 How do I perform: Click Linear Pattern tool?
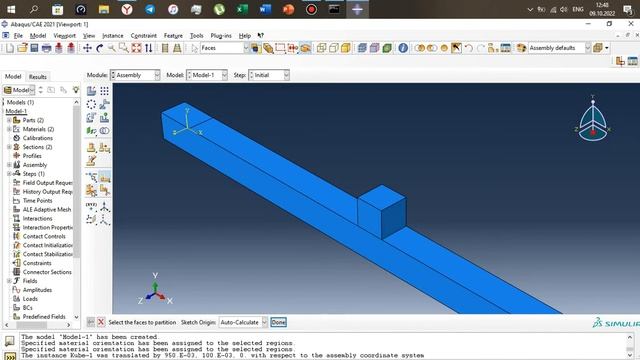tap(104, 91)
